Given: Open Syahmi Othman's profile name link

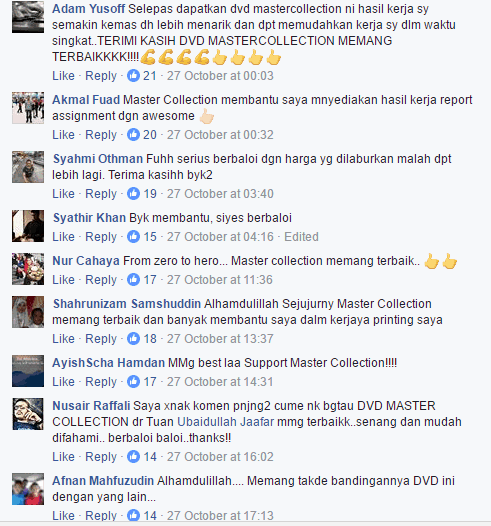Looking at the screenshot, I should click(x=98, y=159).
